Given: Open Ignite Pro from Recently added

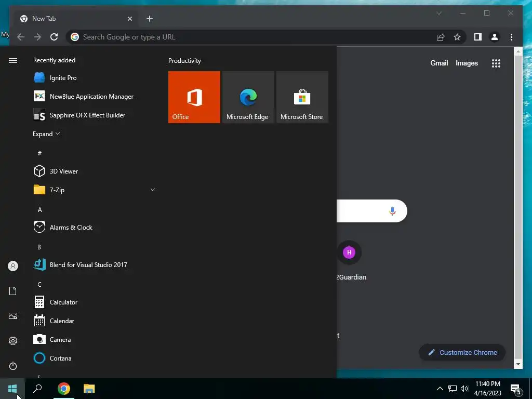Looking at the screenshot, I should pyautogui.click(x=95, y=78).
